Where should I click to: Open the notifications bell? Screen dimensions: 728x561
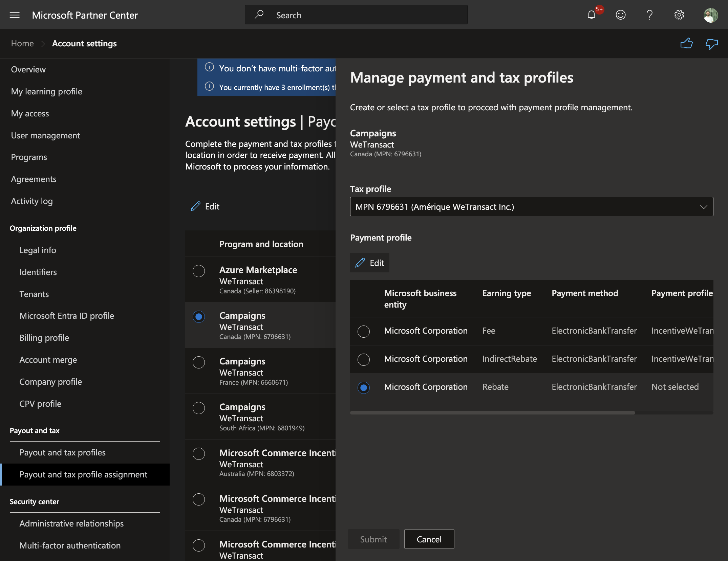click(591, 15)
